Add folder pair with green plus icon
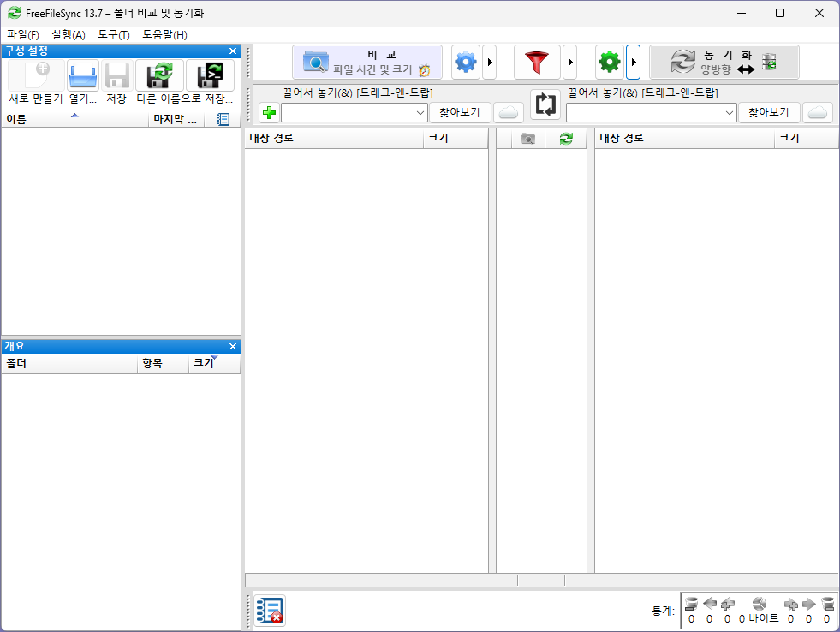This screenshot has height=632, width=840. (x=270, y=112)
